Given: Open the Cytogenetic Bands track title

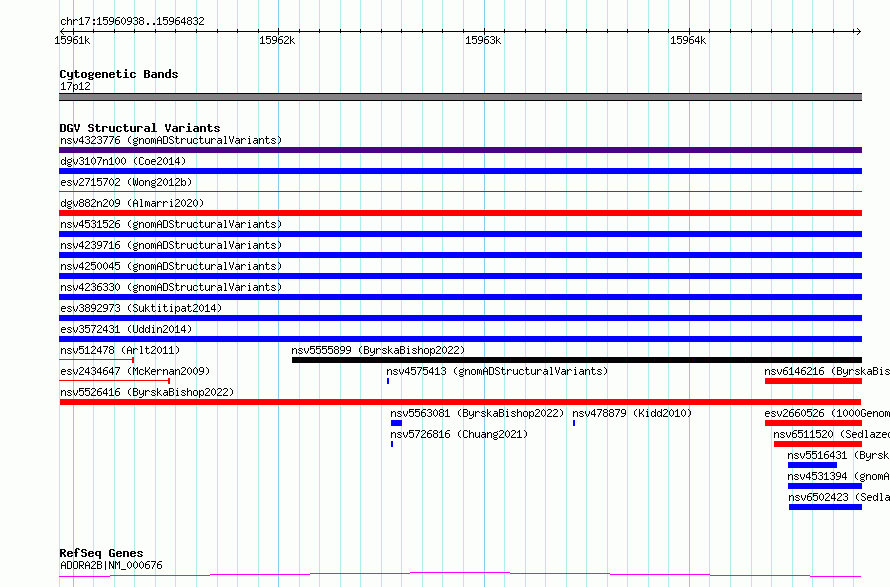Looking at the screenshot, I should coord(119,74).
